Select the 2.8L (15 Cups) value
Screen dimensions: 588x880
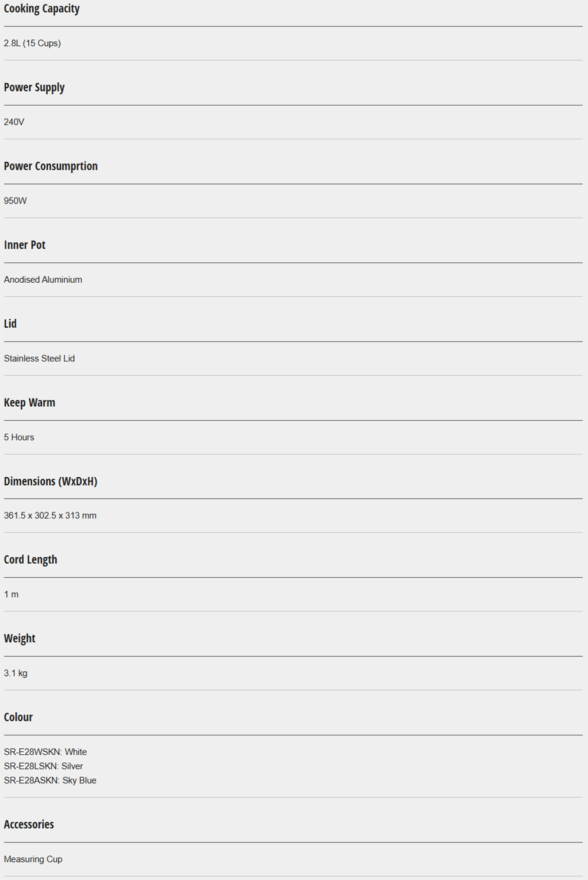pyautogui.click(x=32, y=44)
